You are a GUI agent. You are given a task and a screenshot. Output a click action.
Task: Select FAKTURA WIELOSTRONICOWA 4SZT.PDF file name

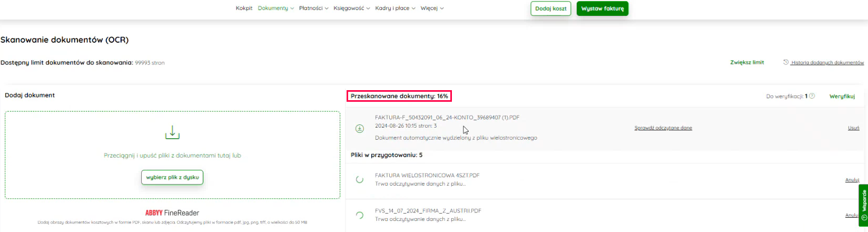[x=427, y=175]
